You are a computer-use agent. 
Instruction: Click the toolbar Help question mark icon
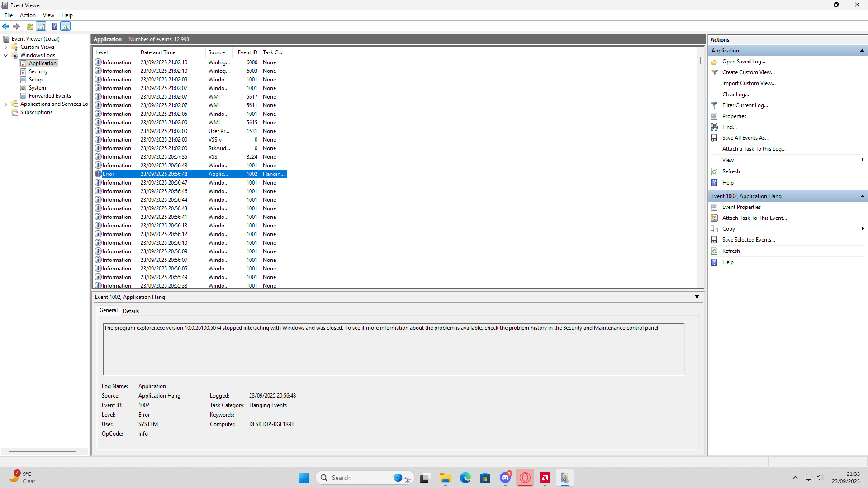[x=54, y=26]
